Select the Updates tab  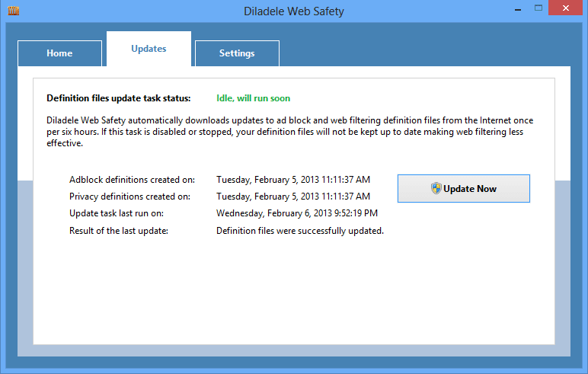click(149, 49)
